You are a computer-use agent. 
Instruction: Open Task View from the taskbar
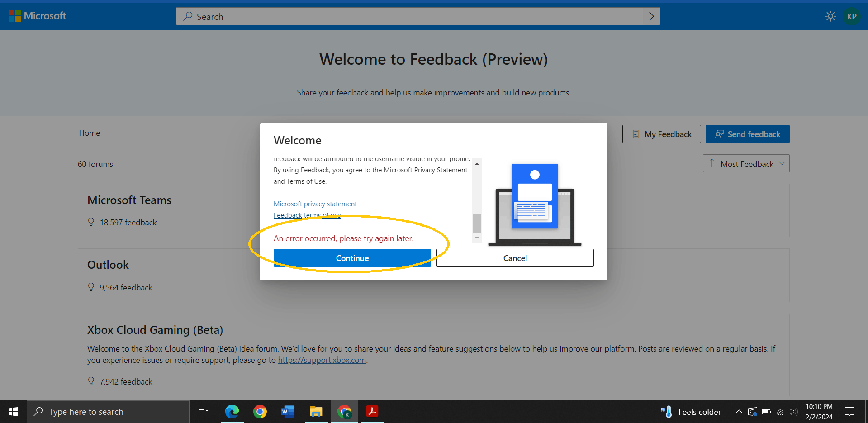[x=203, y=412]
